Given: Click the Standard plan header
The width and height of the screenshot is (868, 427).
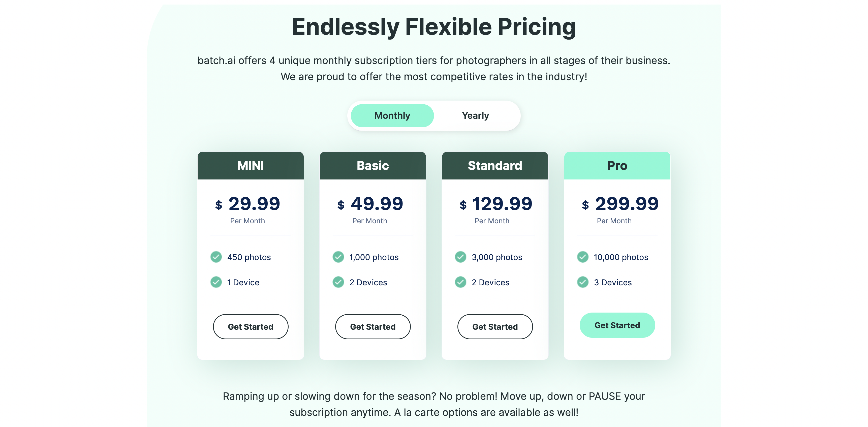Looking at the screenshot, I should tap(495, 165).
